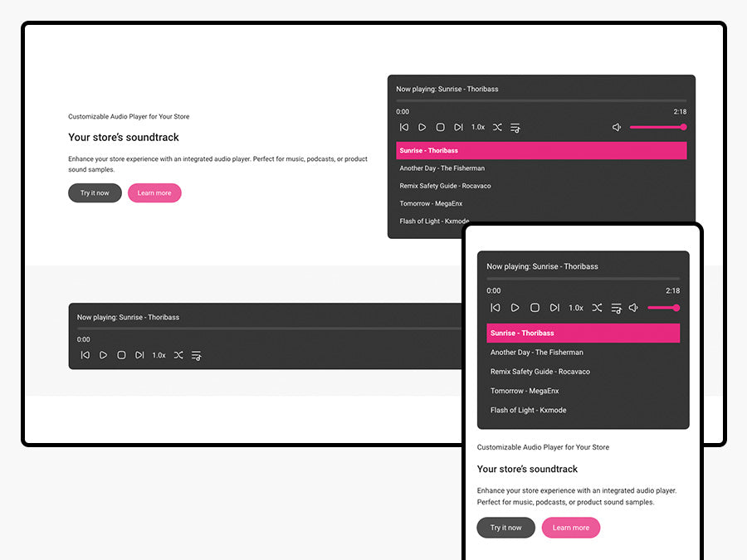
Task: Change 1.0x playback speed in wide bottom player
Action: point(159,355)
